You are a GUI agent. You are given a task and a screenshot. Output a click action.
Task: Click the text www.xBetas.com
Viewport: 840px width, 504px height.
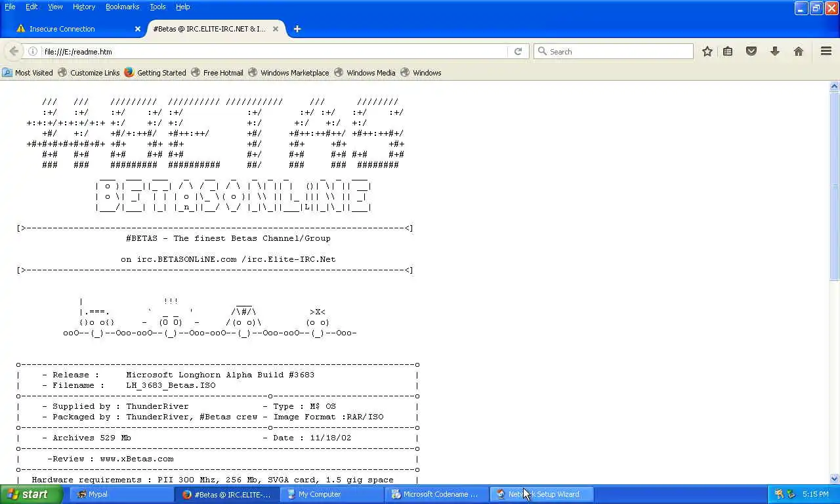tap(136, 459)
